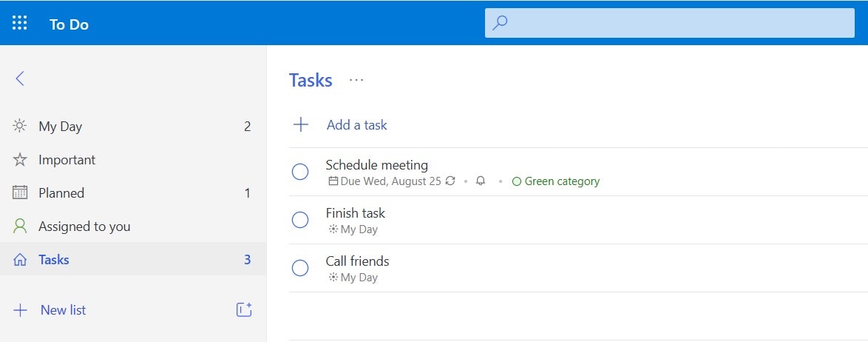
Task: Click the Tasks home icon
Action: point(20,260)
